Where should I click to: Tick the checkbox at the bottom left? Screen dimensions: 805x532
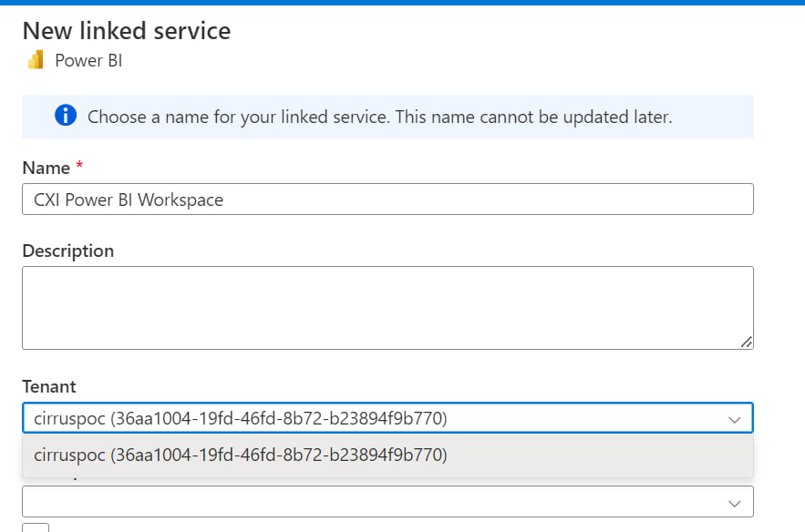pyautogui.click(x=36, y=527)
